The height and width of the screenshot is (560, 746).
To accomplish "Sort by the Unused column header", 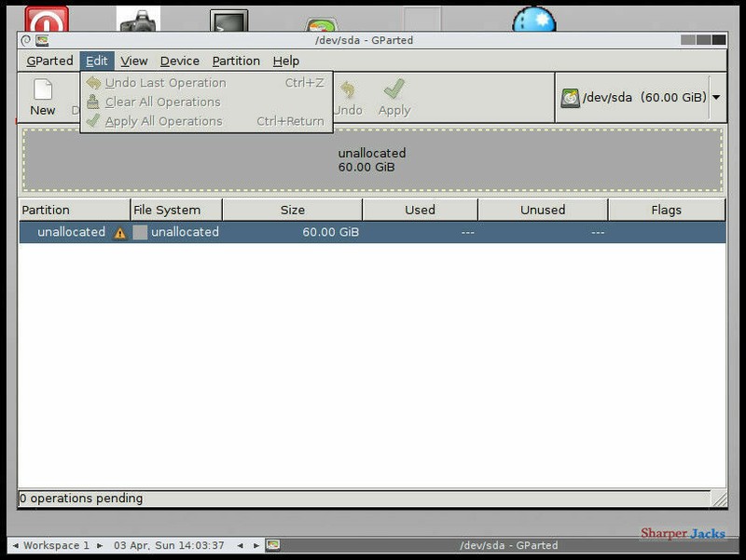I will [543, 211].
